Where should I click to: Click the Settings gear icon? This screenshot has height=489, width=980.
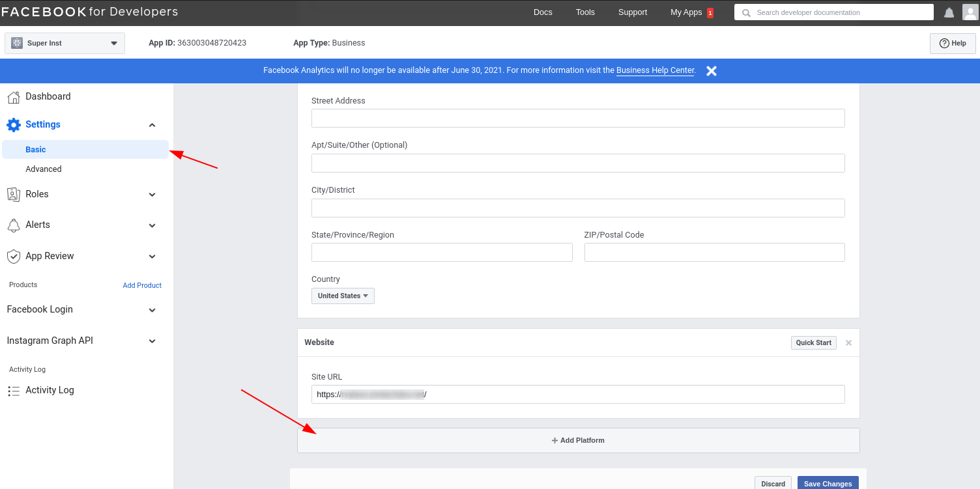(x=14, y=124)
